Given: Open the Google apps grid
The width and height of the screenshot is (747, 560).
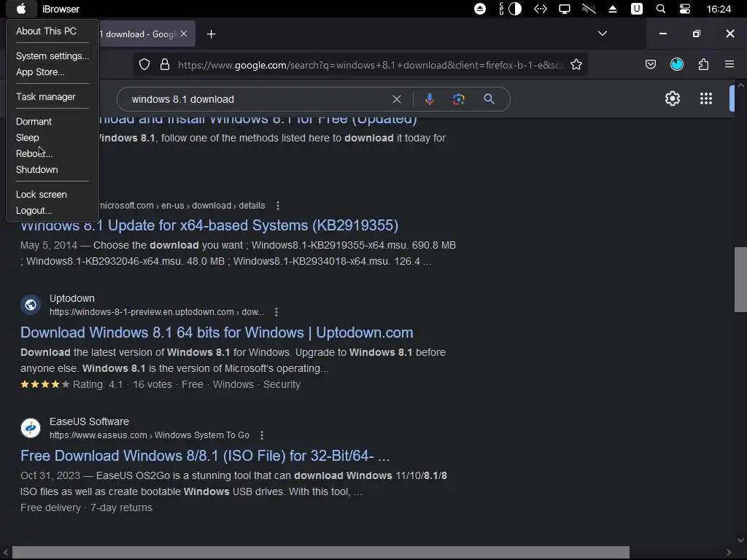Looking at the screenshot, I should pyautogui.click(x=706, y=98).
